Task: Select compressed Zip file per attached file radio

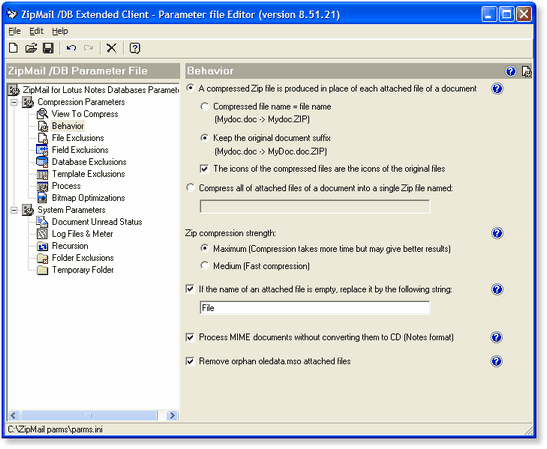Action: tap(190, 88)
